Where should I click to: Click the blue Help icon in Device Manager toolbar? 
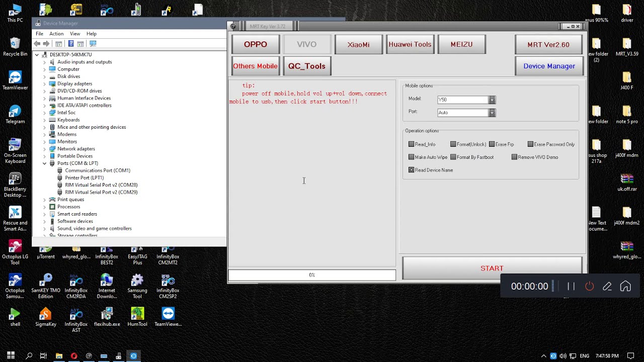click(71, 44)
